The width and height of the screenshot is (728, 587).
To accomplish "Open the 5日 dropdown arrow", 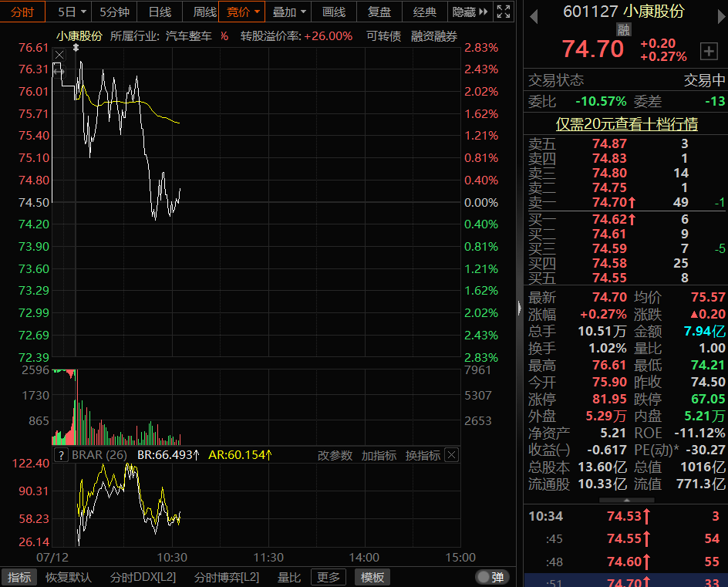I will click(x=83, y=12).
